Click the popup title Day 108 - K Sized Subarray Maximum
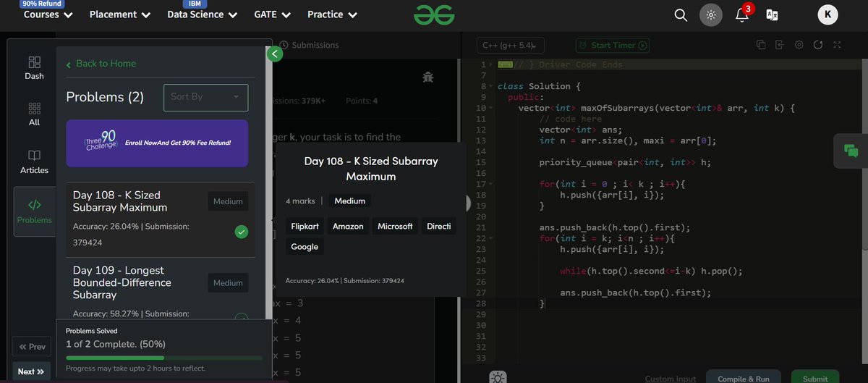 pos(370,169)
